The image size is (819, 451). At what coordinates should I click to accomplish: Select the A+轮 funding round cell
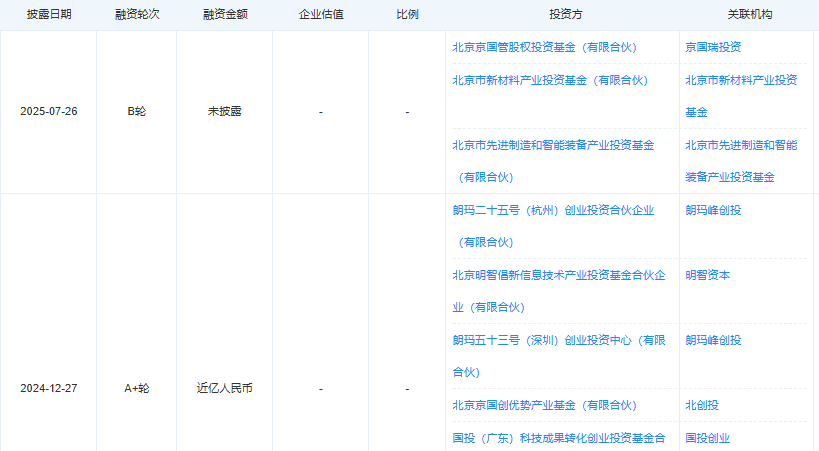[137, 389]
